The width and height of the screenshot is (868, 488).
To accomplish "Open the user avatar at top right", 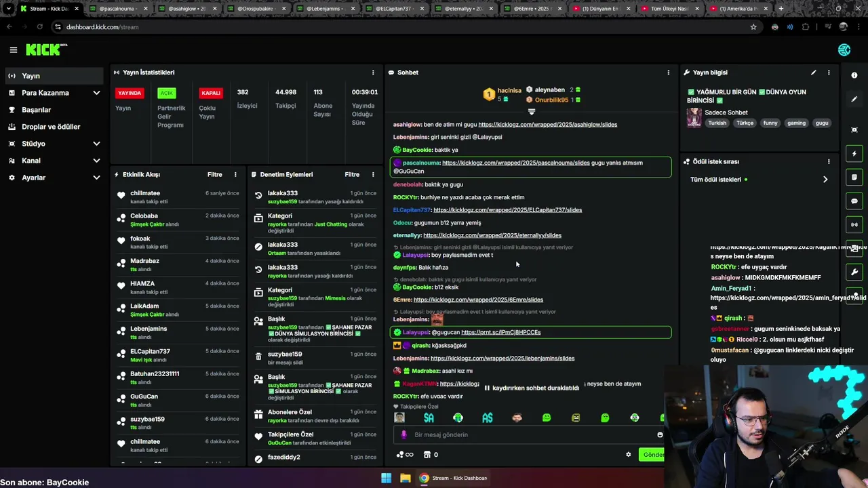I will pos(844,49).
